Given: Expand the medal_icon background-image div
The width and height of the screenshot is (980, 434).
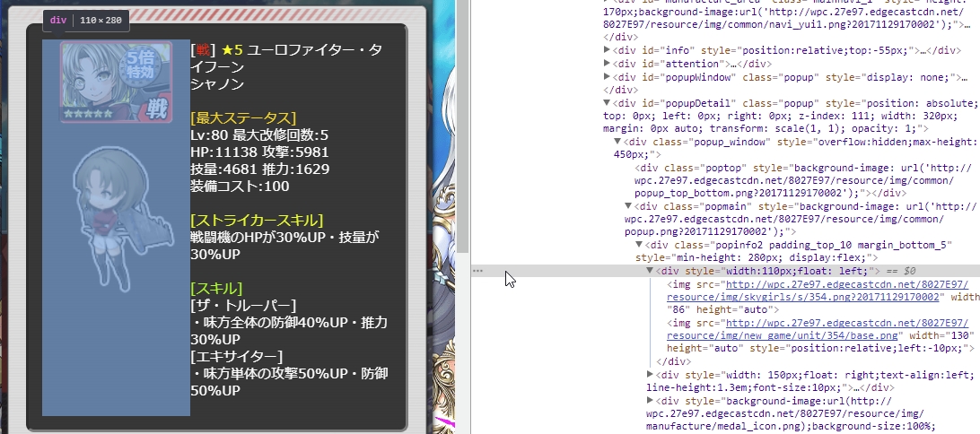Looking at the screenshot, I should point(650,400).
